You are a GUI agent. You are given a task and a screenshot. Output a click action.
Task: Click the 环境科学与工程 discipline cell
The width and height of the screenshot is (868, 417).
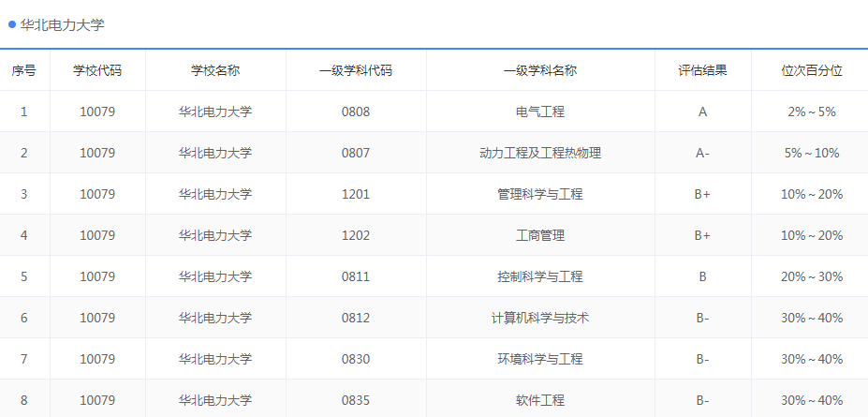(x=540, y=359)
